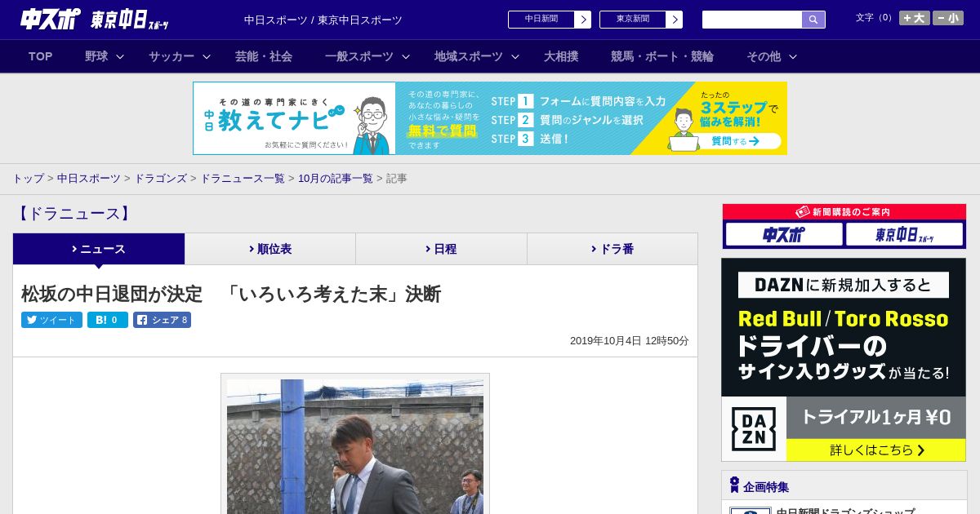
Task: Increase font size with 大 button
Action: coord(915,18)
